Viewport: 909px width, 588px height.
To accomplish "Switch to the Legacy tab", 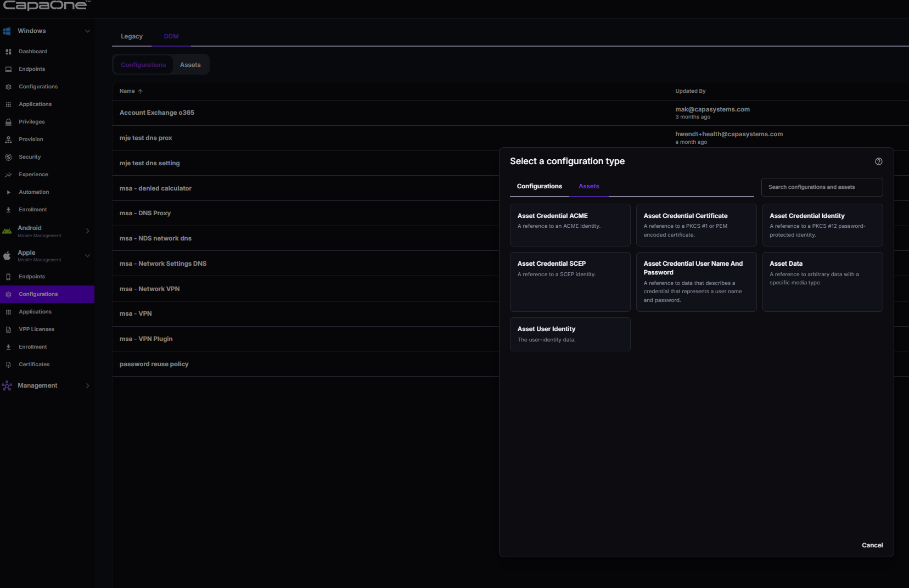I will tap(132, 36).
